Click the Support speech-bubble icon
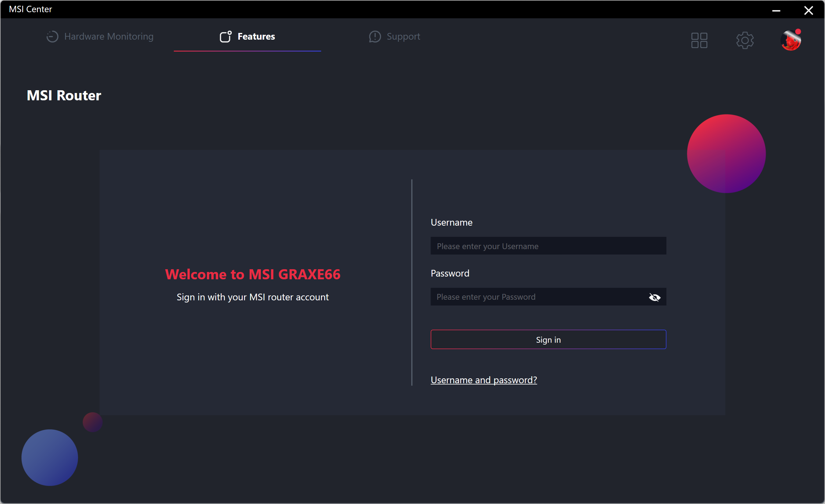This screenshot has height=504, width=825. 375,37
